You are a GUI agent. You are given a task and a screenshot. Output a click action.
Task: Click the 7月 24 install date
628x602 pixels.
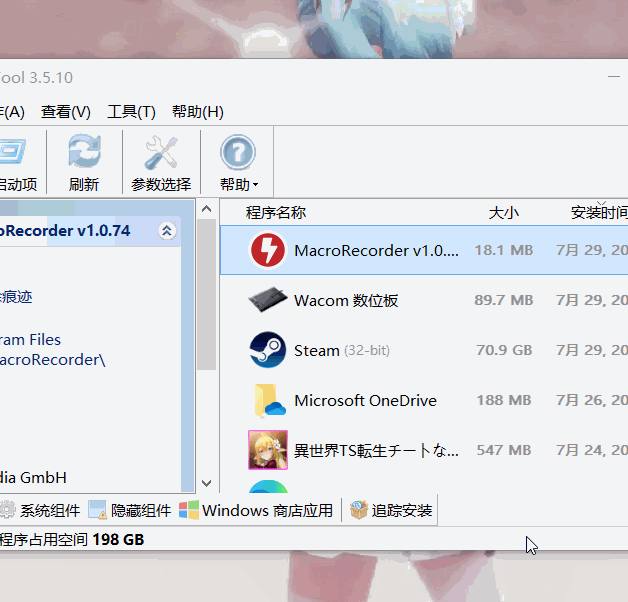[x=592, y=450]
